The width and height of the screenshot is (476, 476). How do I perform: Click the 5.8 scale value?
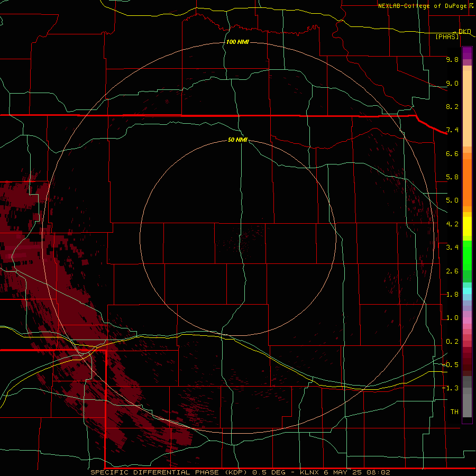[x=452, y=177]
